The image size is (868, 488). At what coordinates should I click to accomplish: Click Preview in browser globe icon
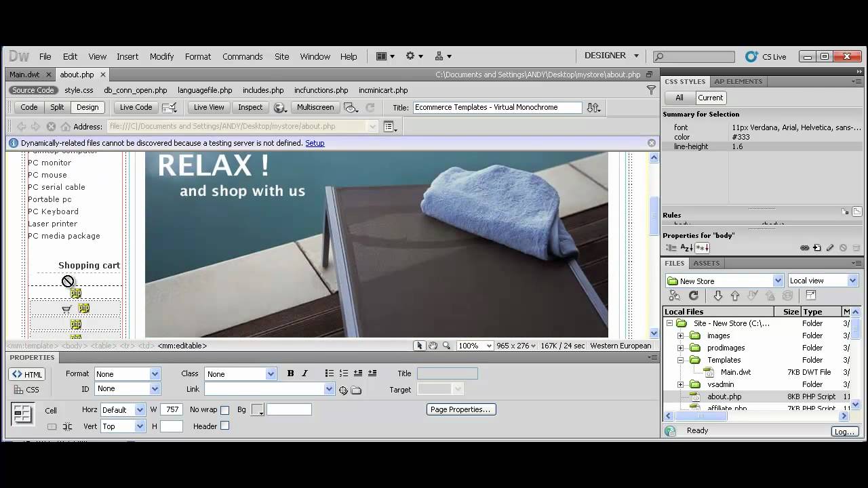pyautogui.click(x=279, y=107)
